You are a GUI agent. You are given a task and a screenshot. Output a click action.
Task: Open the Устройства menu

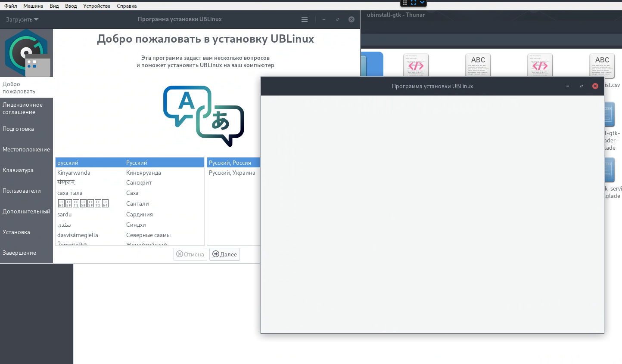[x=97, y=6]
